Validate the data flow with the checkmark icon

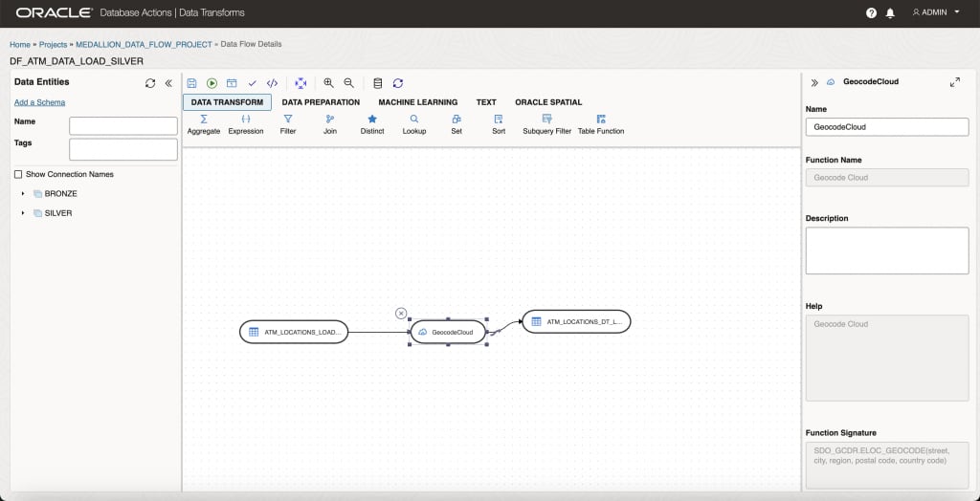[x=253, y=83]
